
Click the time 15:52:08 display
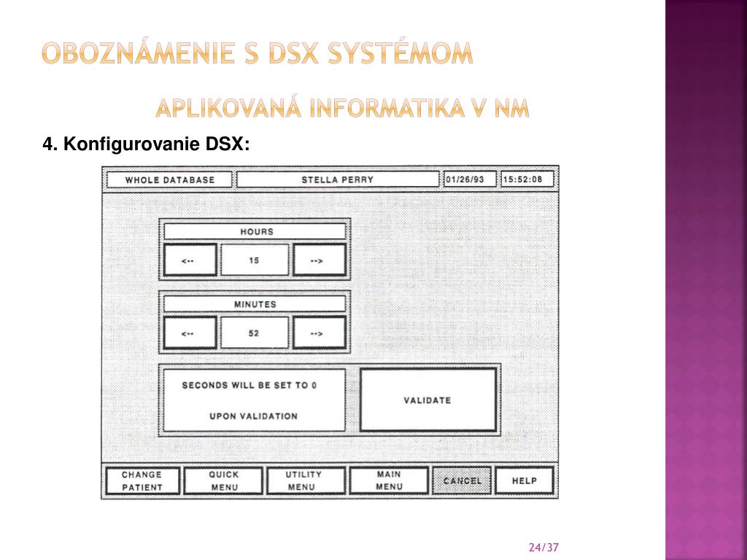[x=527, y=179]
